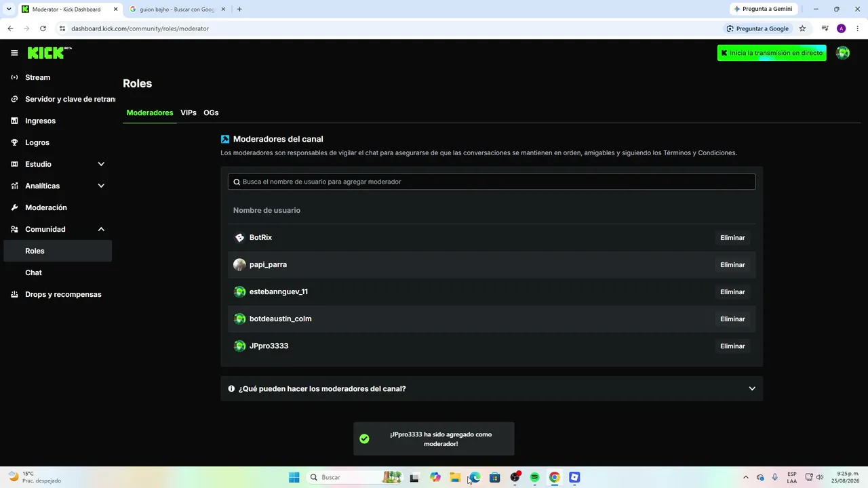Image resolution: width=868 pixels, height=488 pixels.
Task: Click the papi_parra avatar
Action: click(x=239, y=264)
